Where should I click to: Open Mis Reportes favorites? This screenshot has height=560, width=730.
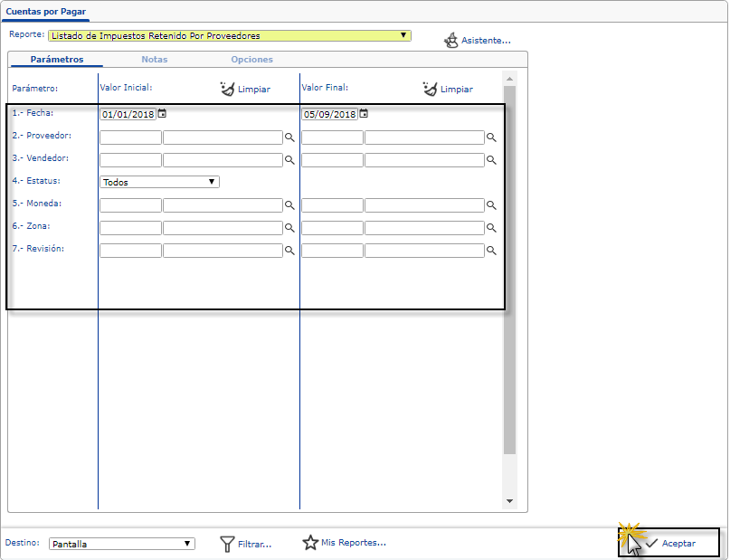(344, 543)
